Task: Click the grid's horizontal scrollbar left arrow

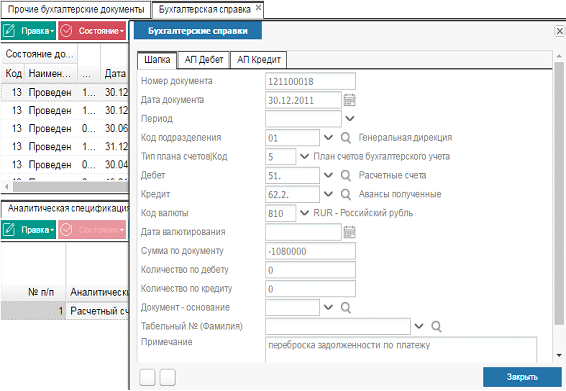Action: (6, 187)
